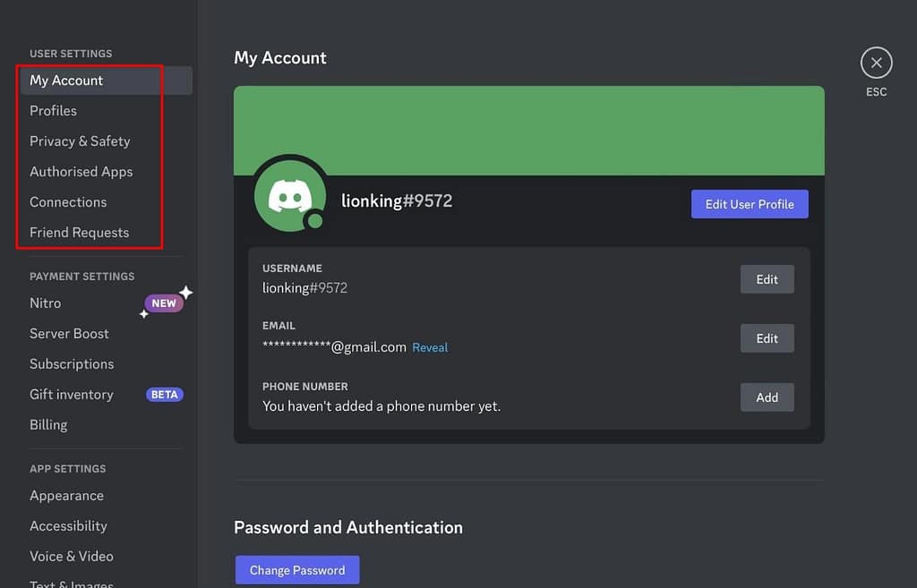Click the USERNAME field label
The height and width of the screenshot is (588, 917).
point(292,268)
